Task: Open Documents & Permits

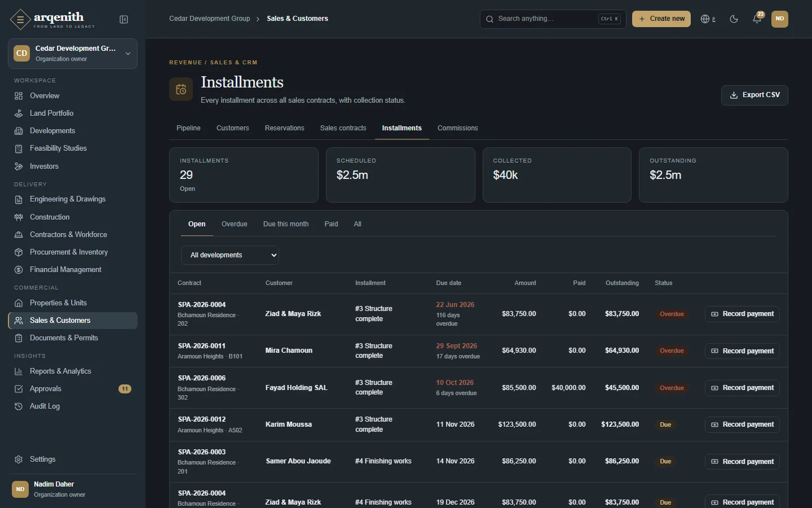Action: (73, 338)
